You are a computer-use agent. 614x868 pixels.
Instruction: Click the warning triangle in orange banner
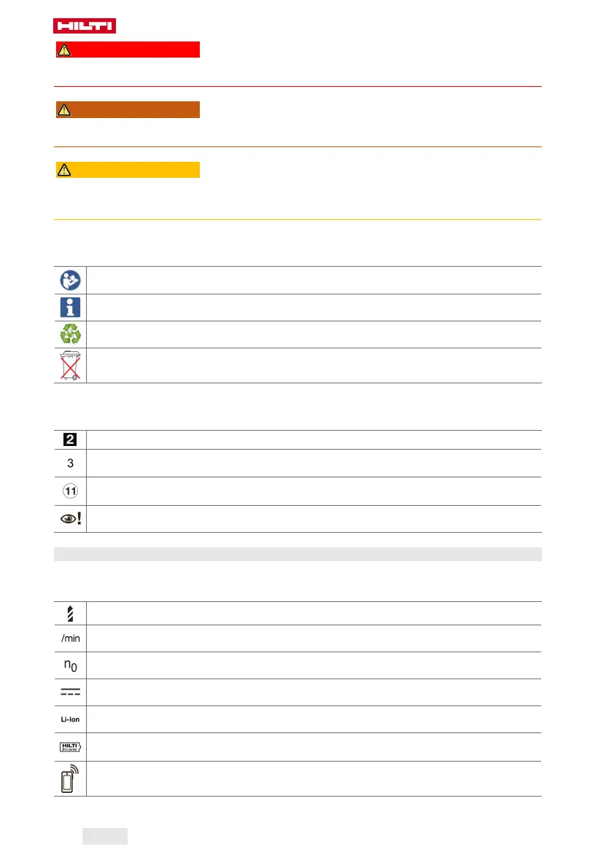(64, 109)
